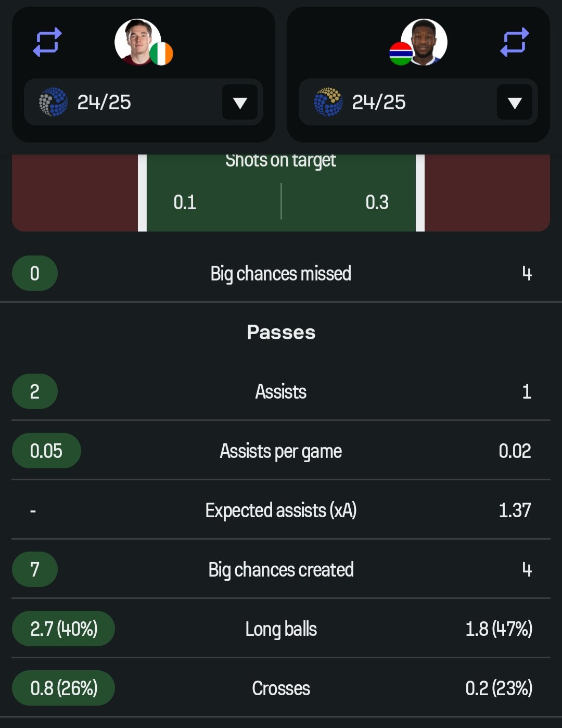The height and width of the screenshot is (728, 562).
Task: Select the Assists stat row
Action: pyautogui.click(x=281, y=391)
